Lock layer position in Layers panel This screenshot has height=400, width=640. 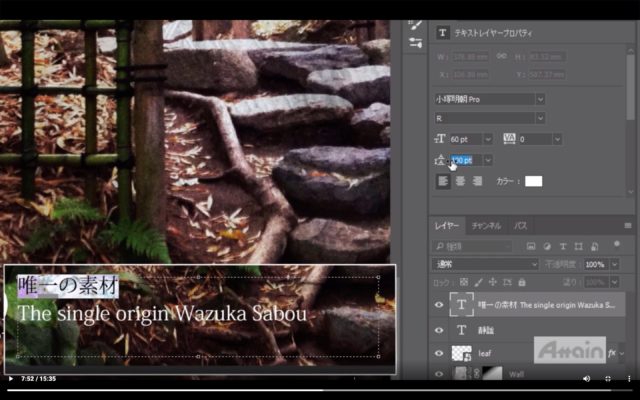493,282
